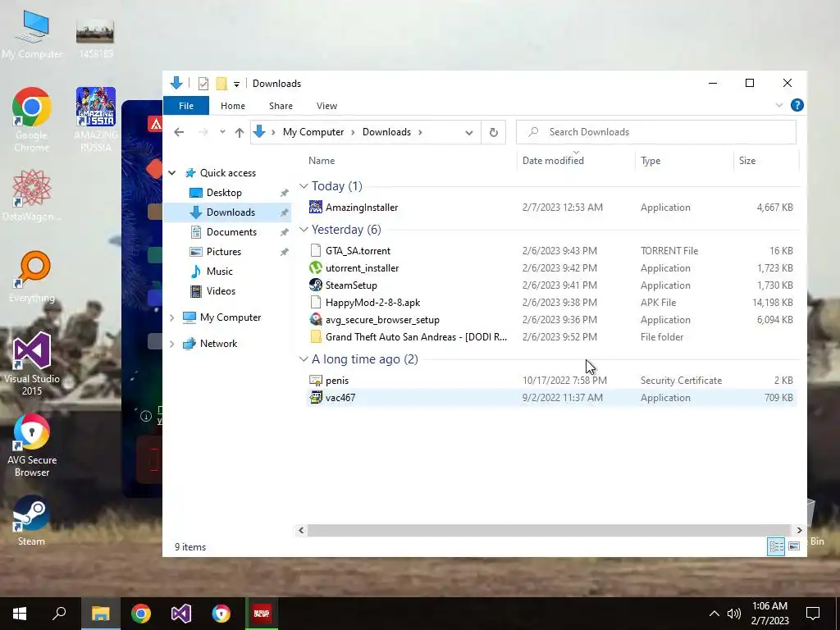Select the avg_secure_browser_setup icon
The height and width of the screenshot is (630, 840).
(316, 319)
